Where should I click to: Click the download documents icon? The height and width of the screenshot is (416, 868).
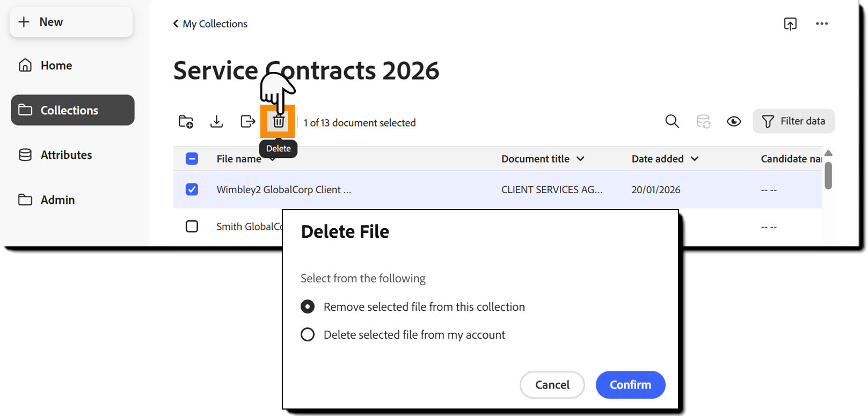[x=216, y=121]
